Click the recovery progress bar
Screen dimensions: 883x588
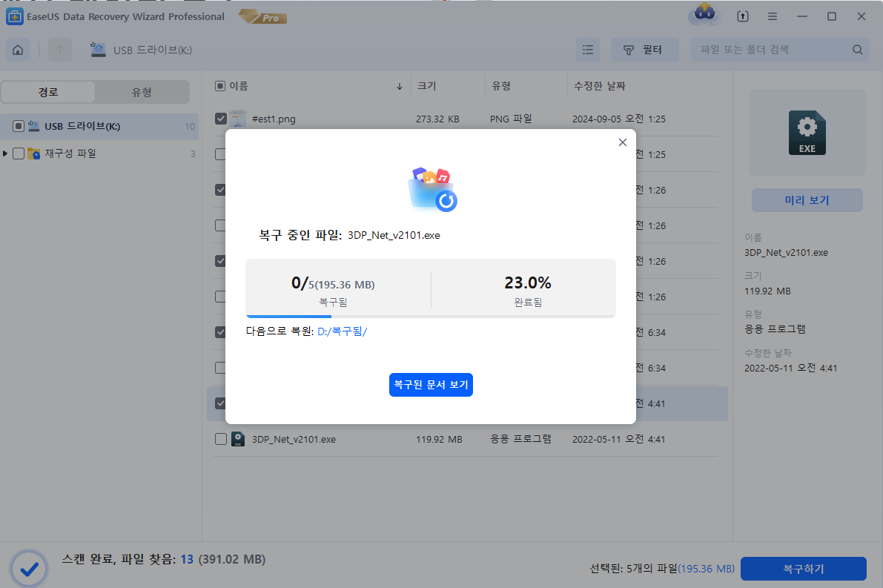pos(431,316)
